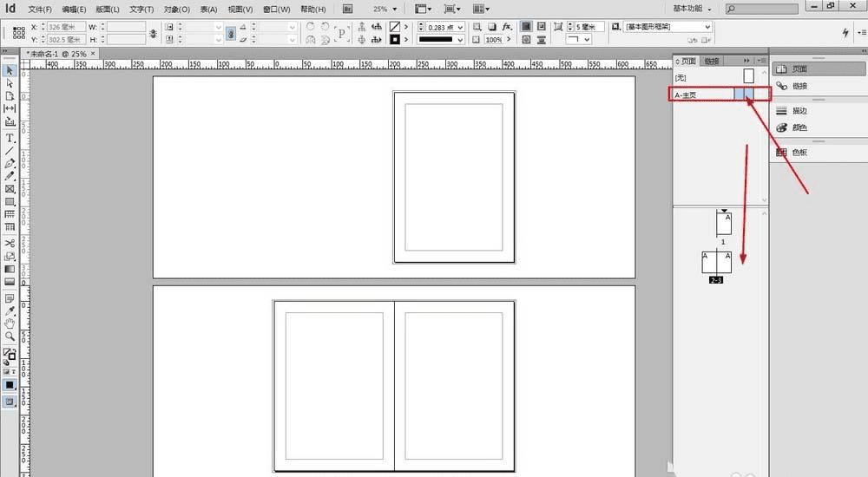The width and height of the screenshot is (868, 477).
Task: Select the Free Transform tool
Action: point(10,256)
